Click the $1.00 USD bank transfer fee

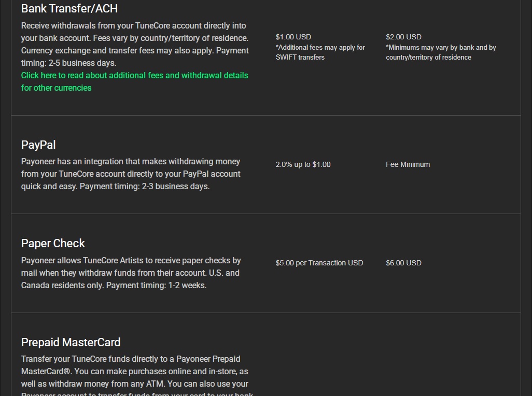(x=293, y=37)
